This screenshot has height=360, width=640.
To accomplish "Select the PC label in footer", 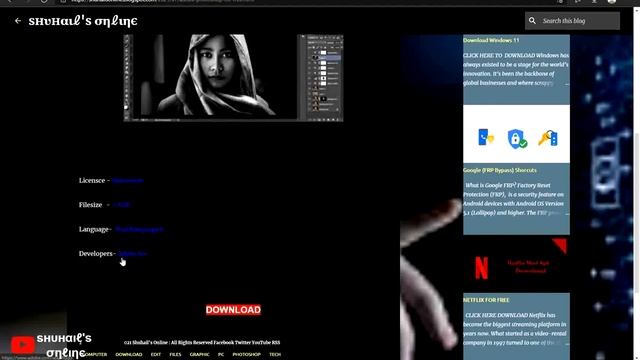I will pos(221,354).
